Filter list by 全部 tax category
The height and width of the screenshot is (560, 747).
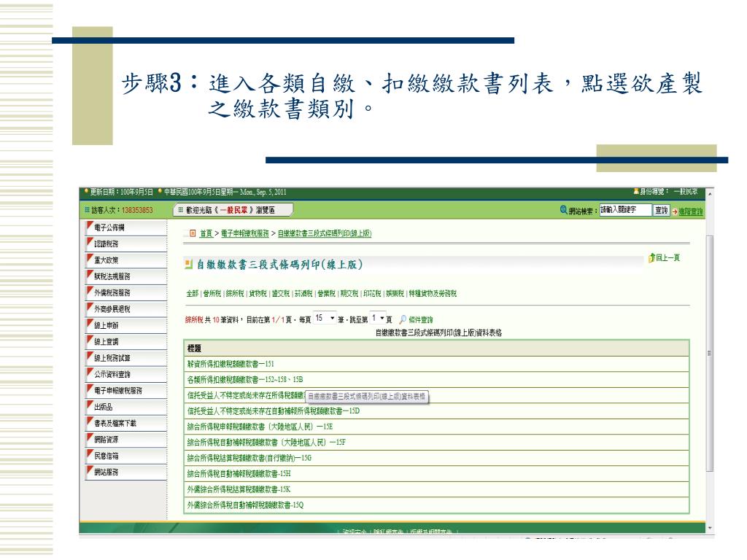(x=192, y=293)
